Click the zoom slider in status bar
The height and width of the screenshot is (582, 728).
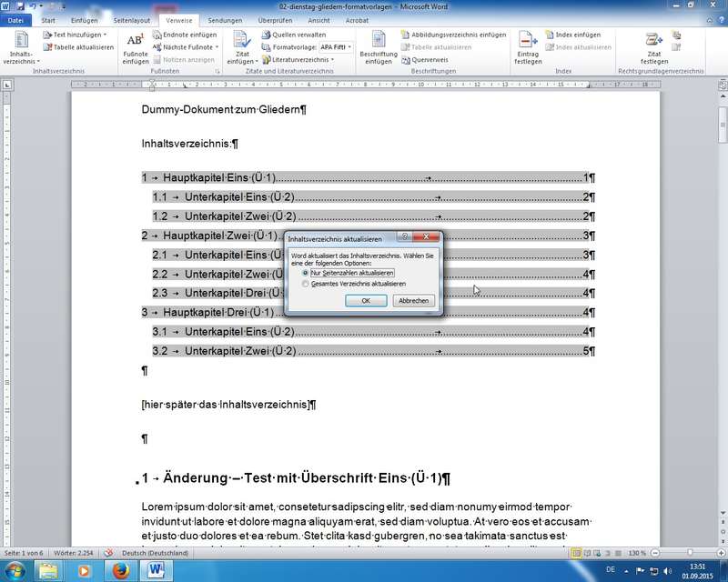tap(689, 553)
